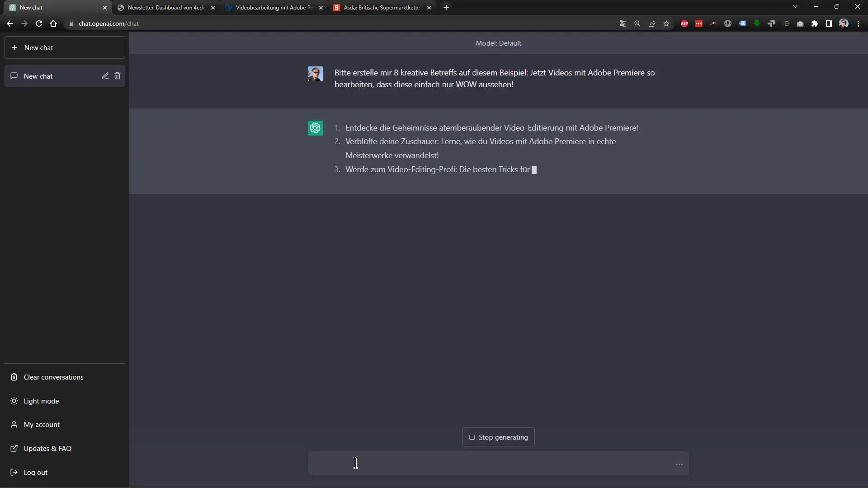Enable the Stop generating button

498,437
